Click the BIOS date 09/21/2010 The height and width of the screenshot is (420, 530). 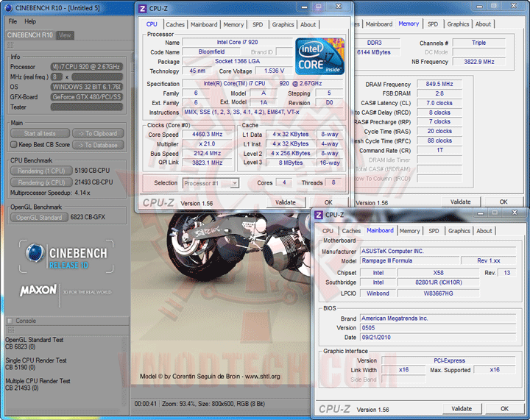point(438,337)
